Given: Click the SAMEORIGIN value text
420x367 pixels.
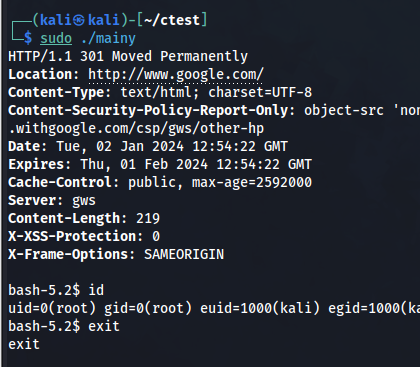Looking at the screenshot, I should coord(184,254).
